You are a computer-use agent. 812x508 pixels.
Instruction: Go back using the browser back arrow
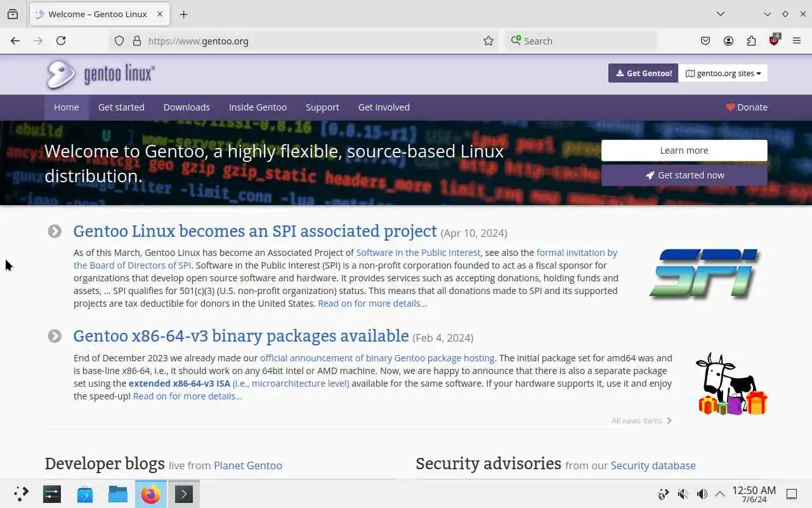(x=15, y=41)
